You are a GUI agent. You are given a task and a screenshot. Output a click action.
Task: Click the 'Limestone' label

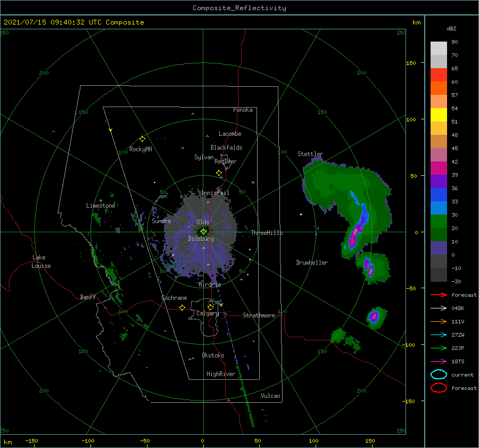[x=101, y=206]
